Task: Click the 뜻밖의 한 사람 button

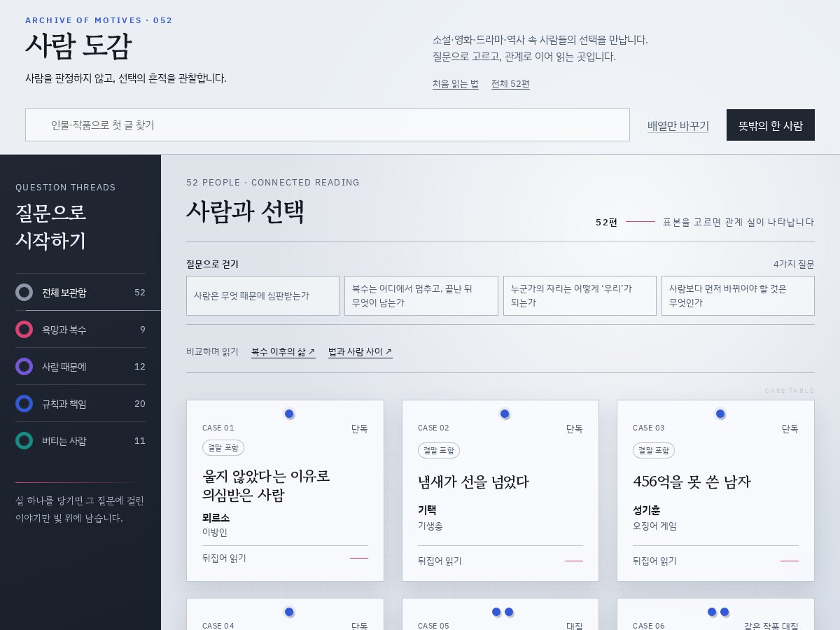Action: (x=771, y=125)
